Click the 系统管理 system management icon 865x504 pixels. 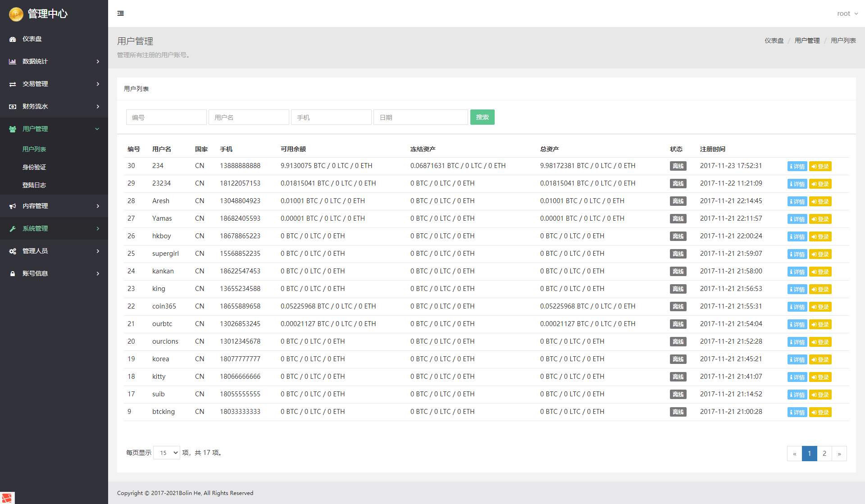click(12, 228)
